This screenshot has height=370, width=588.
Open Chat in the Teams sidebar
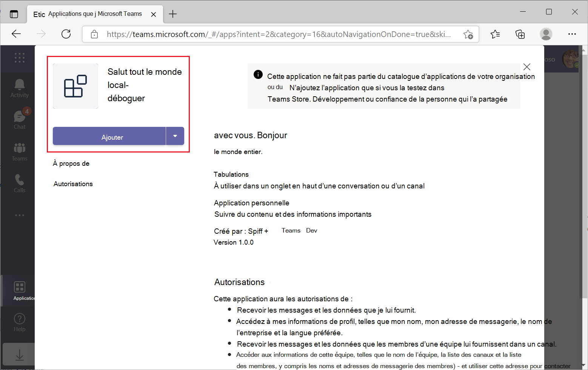click(x=20, y=120)
